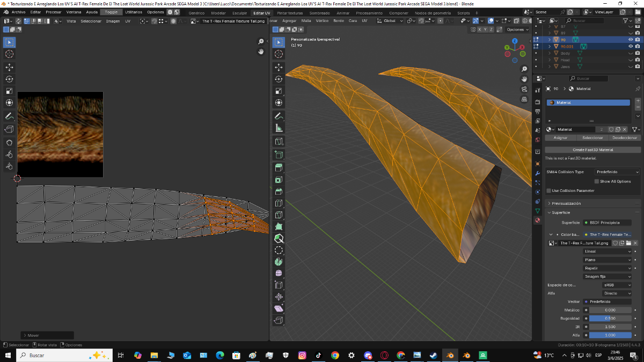This screenshot has width=644, height=362.
Task: Click the blue Z axis gizmo handle
Action: (515, 41)
